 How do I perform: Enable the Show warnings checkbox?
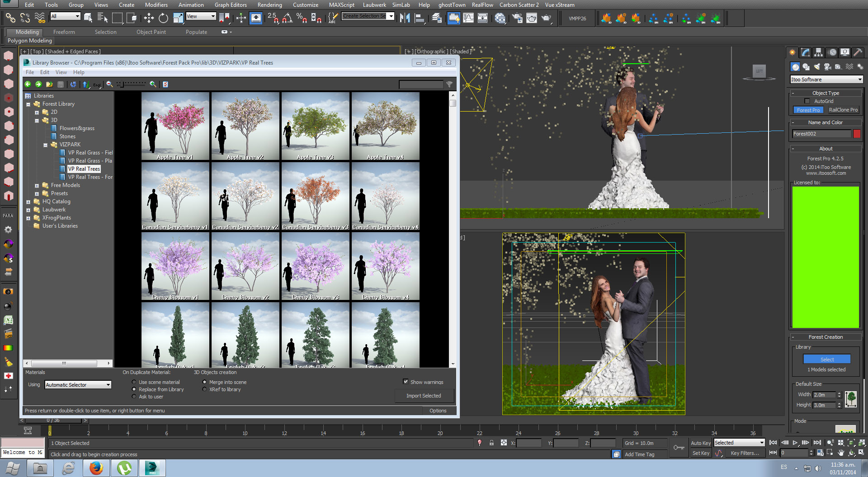[406, 382]
